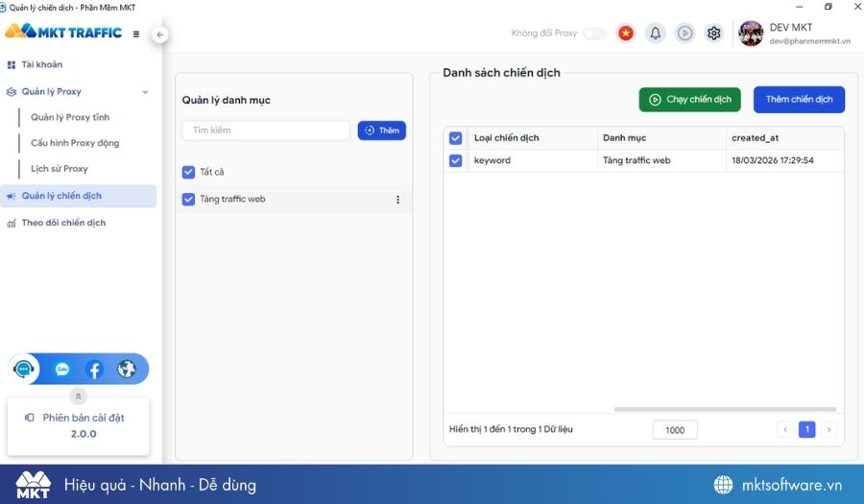This screenshot has width=864, height=504.
Task: Open Theo dõi chiến dịch menu item
Action: point(63,223)
